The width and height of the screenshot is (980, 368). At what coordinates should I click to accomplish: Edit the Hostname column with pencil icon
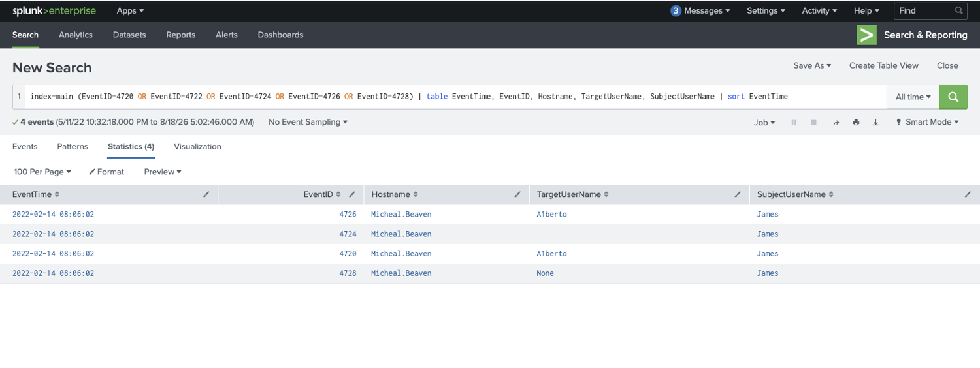(517, 194)
